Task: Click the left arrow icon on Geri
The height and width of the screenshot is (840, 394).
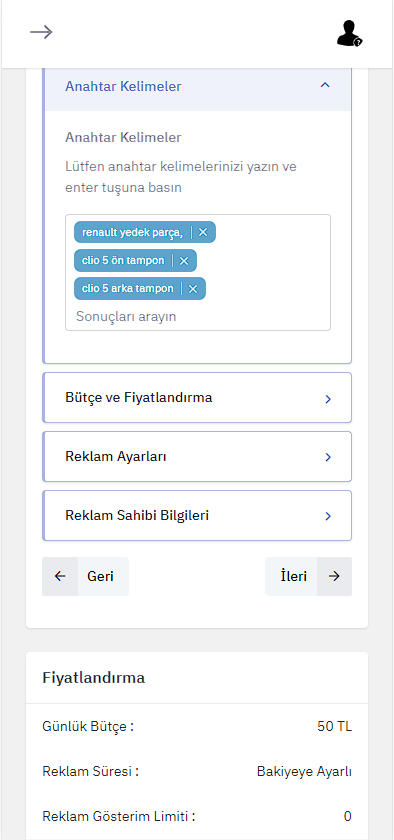Action: (60, 576)
